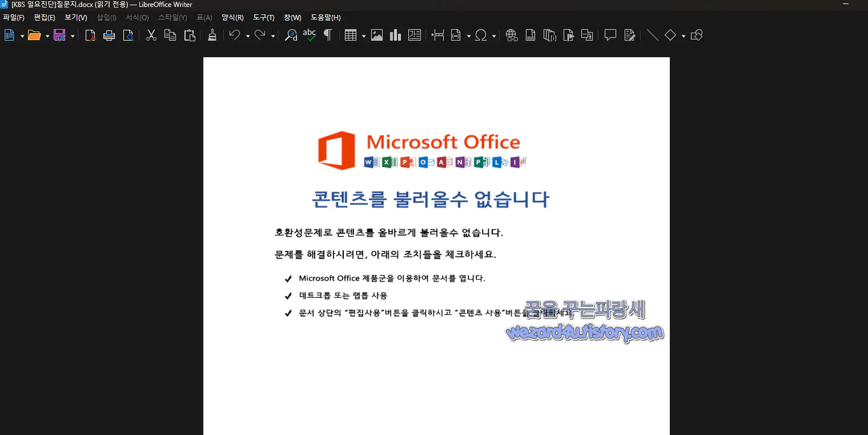Expand the Redo history dropdown arrow
Viewport: 868px width, 435px height.
point(273,36)
